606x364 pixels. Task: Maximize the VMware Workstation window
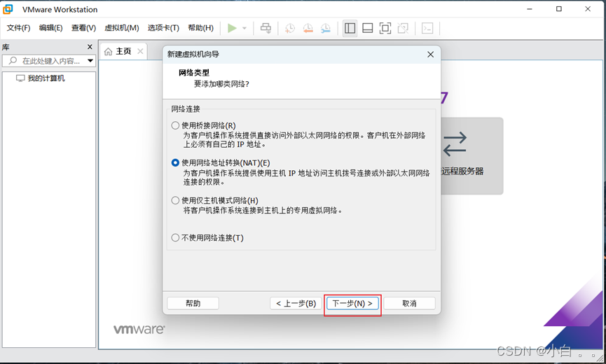pos(559,9)
